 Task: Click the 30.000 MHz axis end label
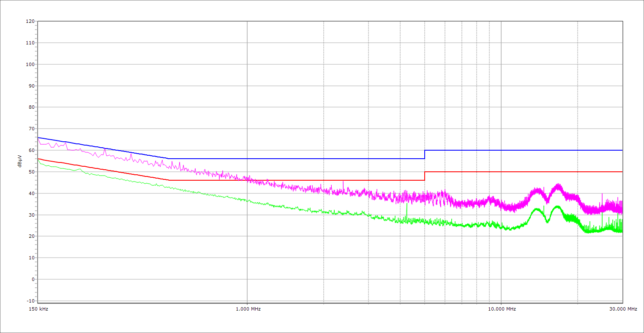pos(622,309)
